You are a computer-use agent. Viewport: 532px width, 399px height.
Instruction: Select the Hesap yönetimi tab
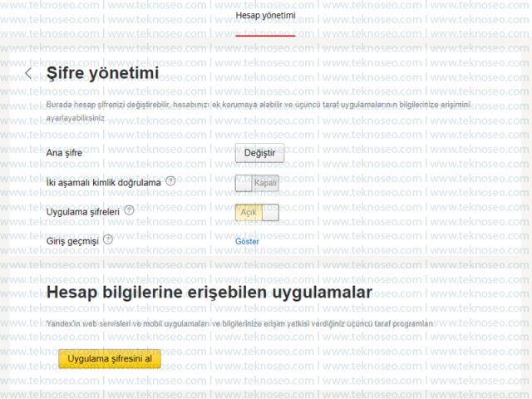(x=265, y=16)
